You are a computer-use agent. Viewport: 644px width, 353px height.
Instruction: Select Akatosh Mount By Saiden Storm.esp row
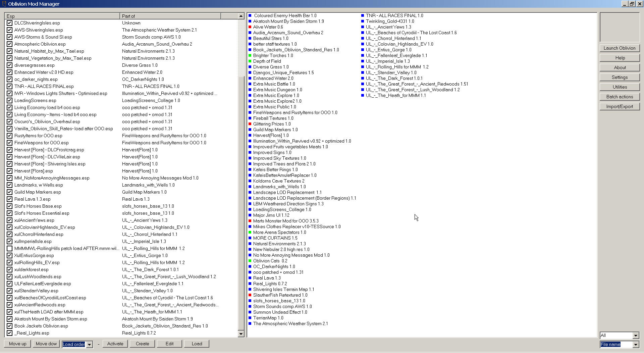(x=121, y=319)
